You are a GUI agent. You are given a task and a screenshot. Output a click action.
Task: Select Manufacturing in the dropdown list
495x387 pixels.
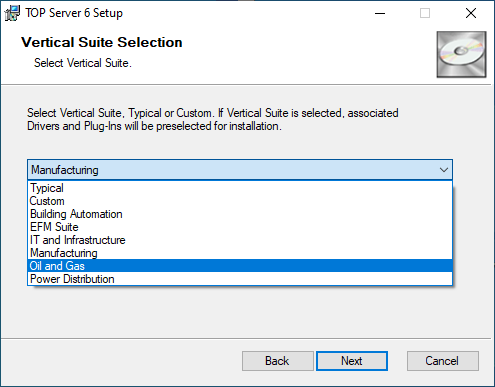click(x=240, y=253)
